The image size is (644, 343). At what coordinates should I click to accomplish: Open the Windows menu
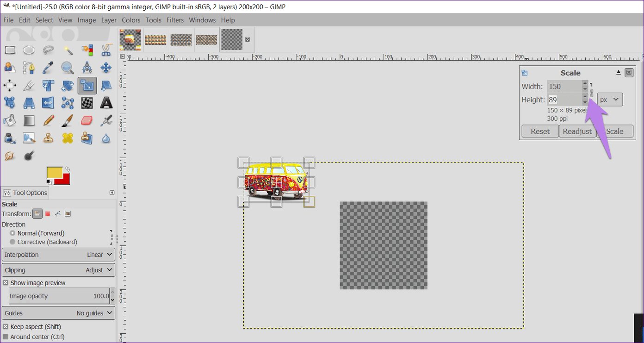(202, 20)
